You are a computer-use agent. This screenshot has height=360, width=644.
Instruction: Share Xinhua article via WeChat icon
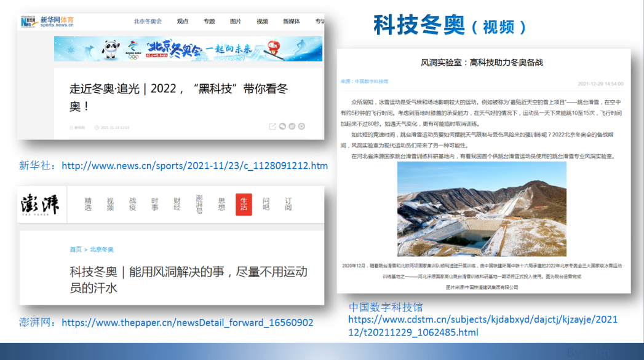point(282,127)
